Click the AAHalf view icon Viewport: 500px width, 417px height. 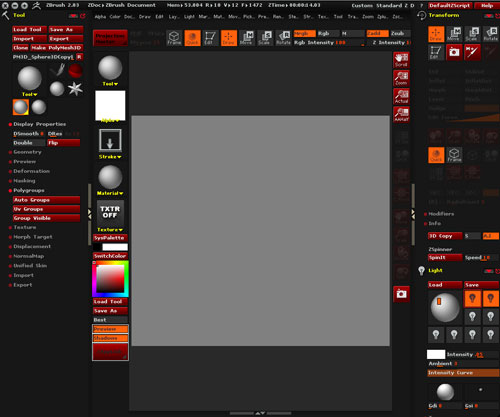click(401, 115)
